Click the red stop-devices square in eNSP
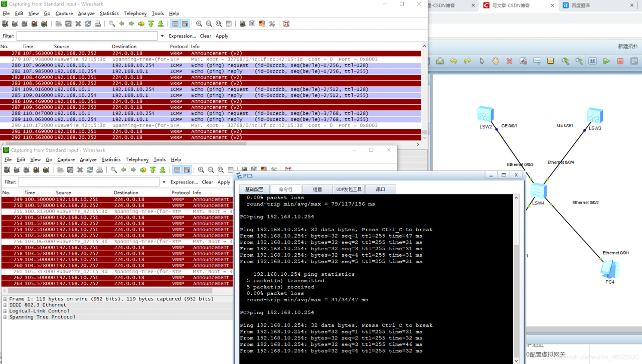The height and width of the screenshot is (364, 642). click(x=620, y=61)
